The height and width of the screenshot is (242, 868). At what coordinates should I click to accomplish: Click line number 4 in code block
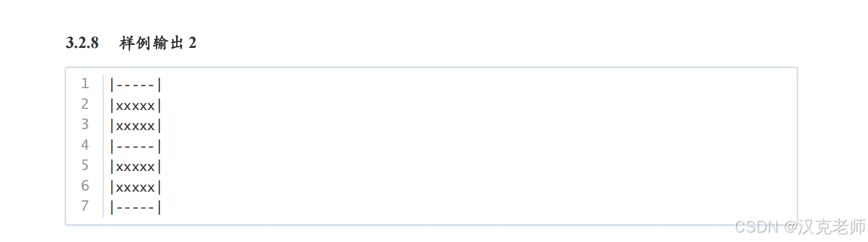[x=85, y=145]
